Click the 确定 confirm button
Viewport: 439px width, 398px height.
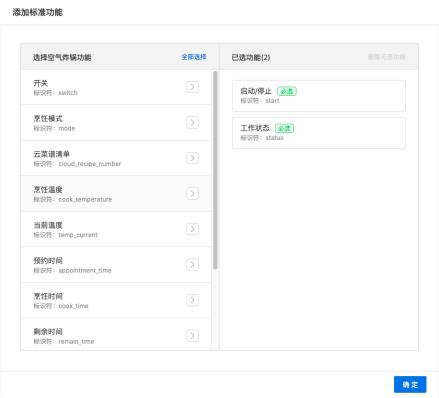click(x=410, y=384)
